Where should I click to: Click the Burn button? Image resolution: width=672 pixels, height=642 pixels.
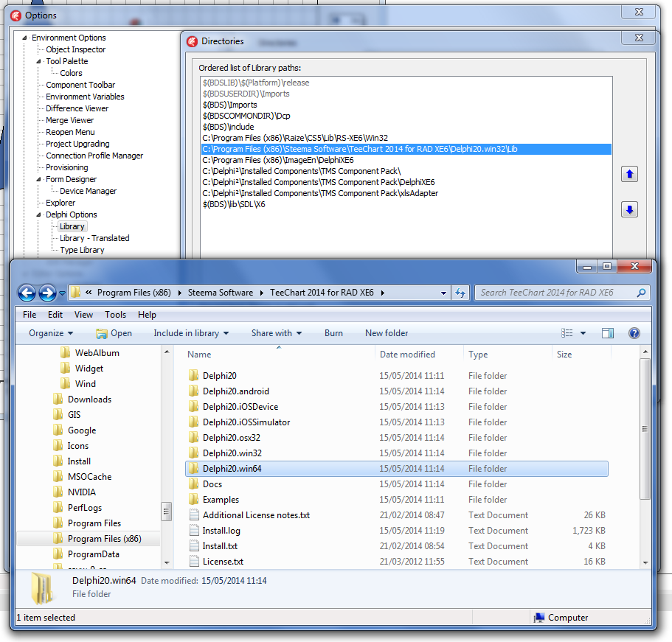pos(333,333)
